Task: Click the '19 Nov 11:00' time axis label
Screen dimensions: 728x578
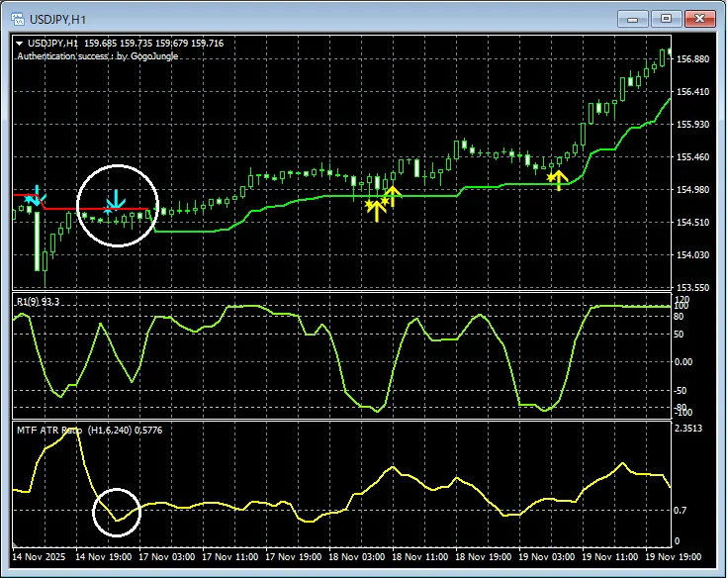Action: click(x=610, y=556)
